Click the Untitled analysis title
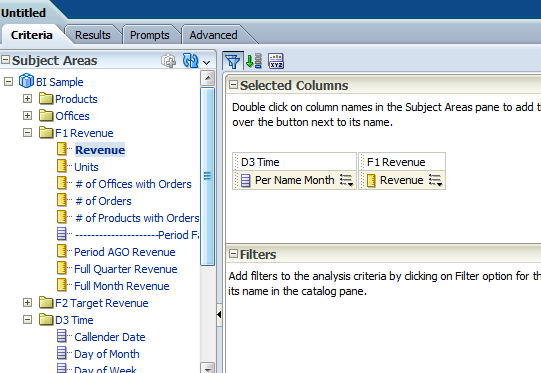Image resolution: width=541 pixels, height=373 pixels. (23, 13)
